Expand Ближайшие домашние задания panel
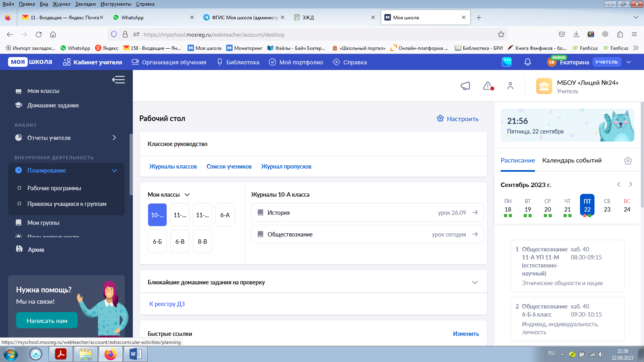Screen dimensions: 644x362 [x=475, y=282]
